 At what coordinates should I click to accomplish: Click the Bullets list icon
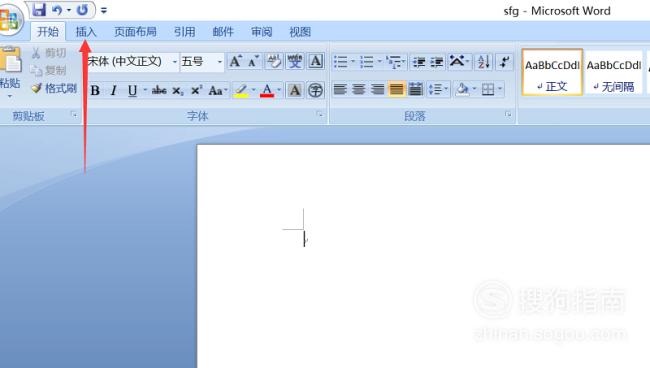(x=340, y=62)
